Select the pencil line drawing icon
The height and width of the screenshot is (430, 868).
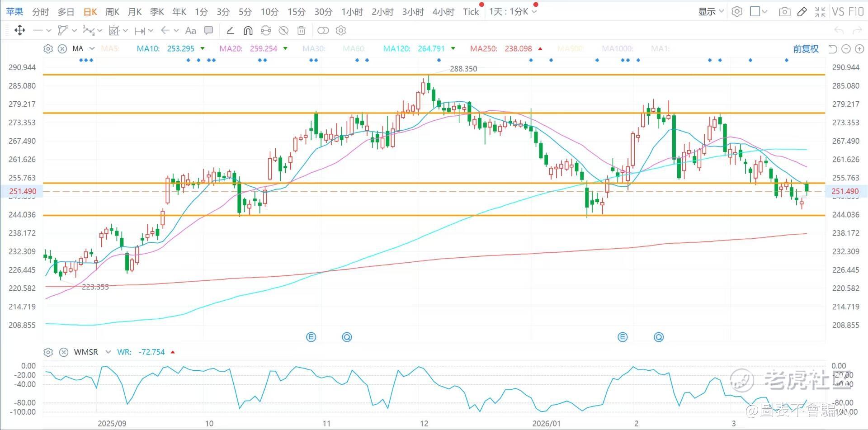click(x=230, y=30)
